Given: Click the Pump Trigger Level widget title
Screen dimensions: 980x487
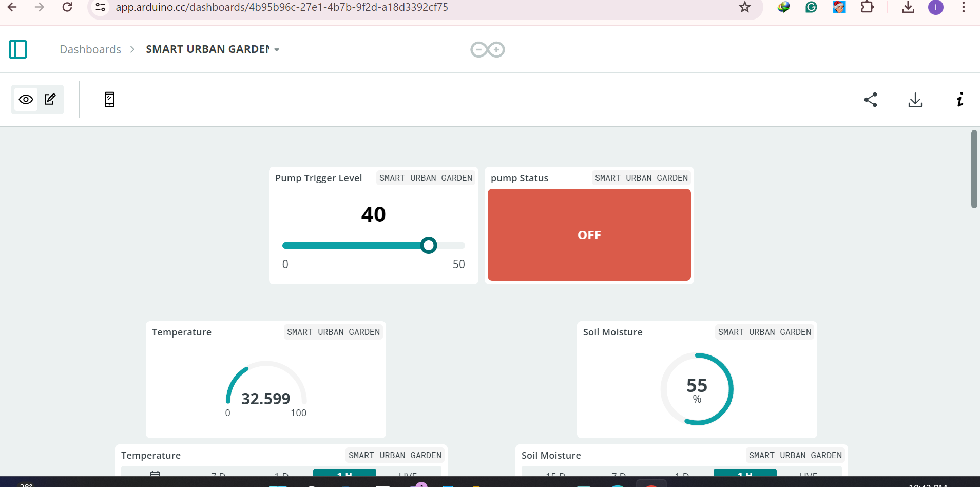Looking at the screenshot, I should click(x=318, y=178).
